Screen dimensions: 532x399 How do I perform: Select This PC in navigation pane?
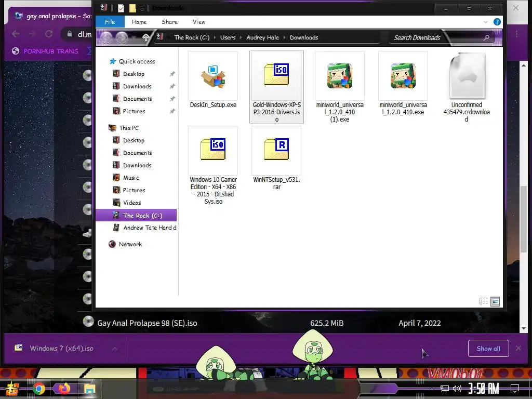tap(129, 128)
